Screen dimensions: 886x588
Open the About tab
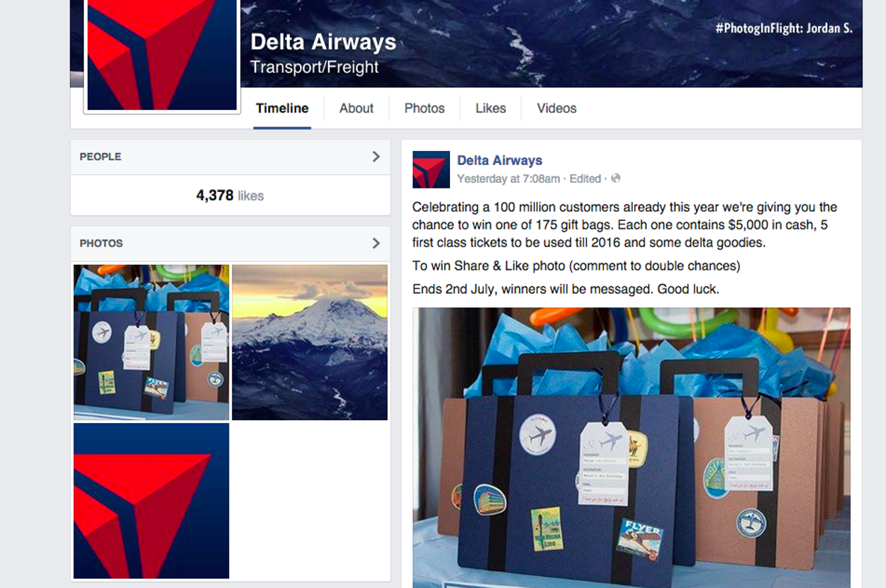click(357, 108)
